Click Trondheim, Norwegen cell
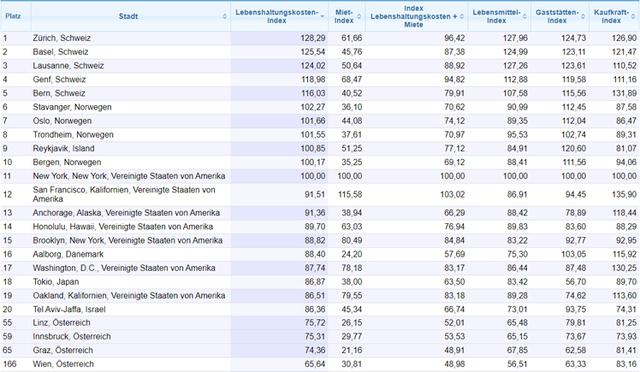This screenshot has height=372, width=640. tap(131, 135)
